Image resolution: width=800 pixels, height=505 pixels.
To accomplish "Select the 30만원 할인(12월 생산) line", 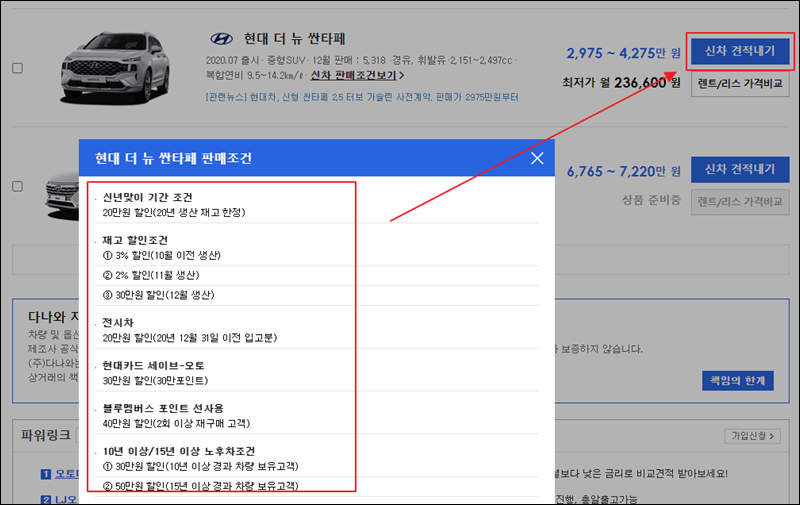I will pyautogui.click(x=159, y=295).
